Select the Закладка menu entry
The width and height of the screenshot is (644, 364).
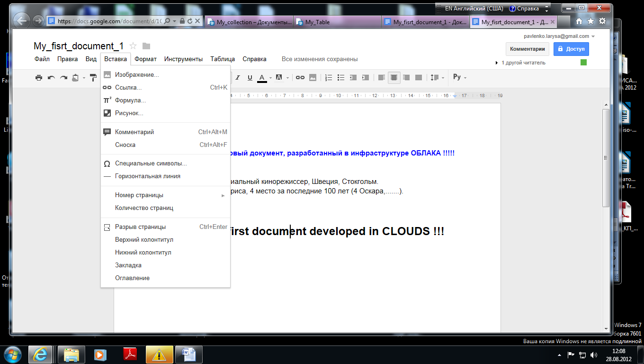click(165, 265)
